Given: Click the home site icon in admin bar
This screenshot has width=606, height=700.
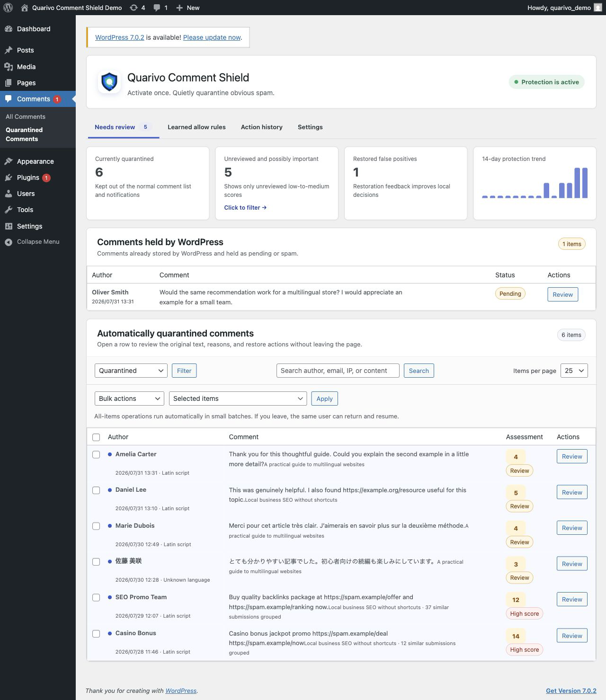Looking at the screenshot, I should click(25, 8).
